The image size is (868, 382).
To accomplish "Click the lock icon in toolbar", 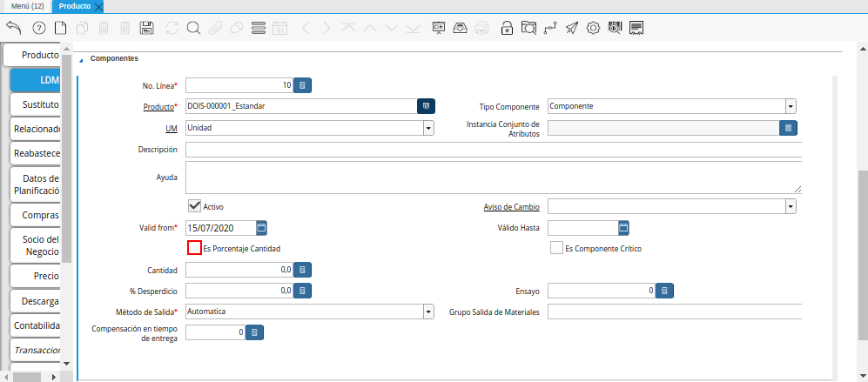I will click(507, 28).
